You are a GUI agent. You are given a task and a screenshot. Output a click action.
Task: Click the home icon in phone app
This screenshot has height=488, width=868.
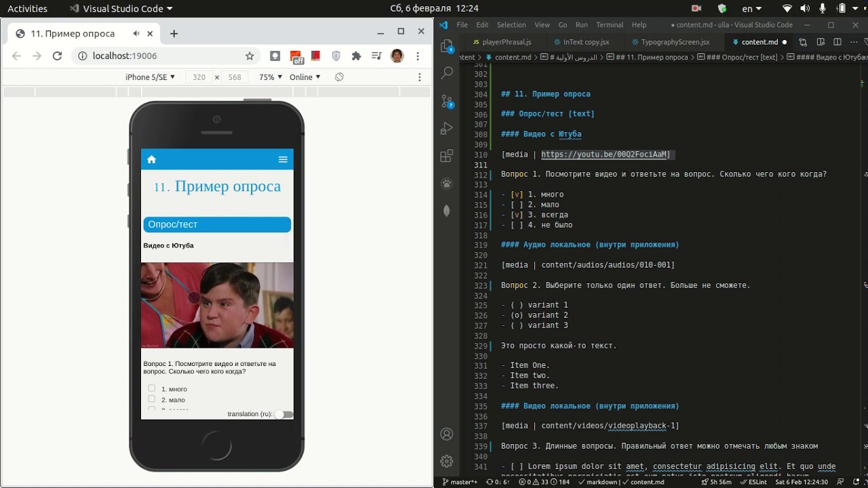pyautogui.click(x=151, y=159)
